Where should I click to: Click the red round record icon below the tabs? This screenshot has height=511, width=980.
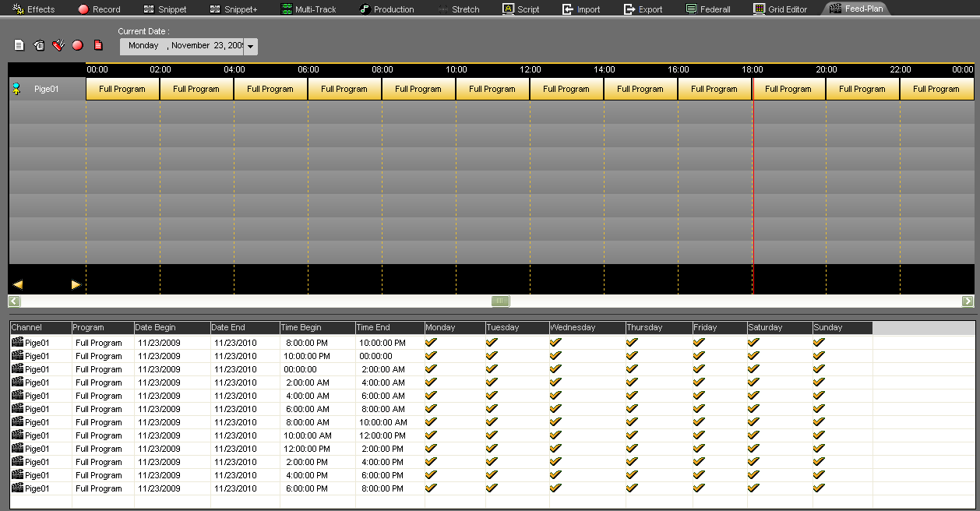(x=77, y=46)
